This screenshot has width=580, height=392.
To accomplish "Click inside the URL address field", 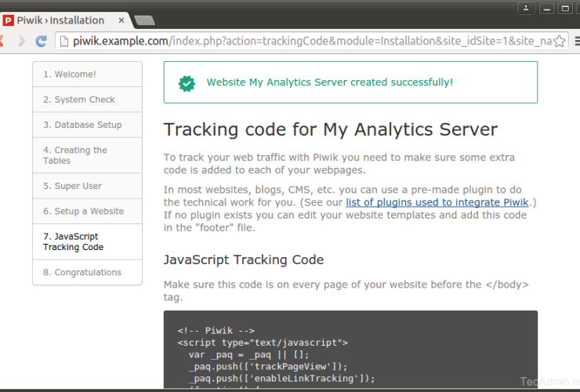I will click(314, 41).
